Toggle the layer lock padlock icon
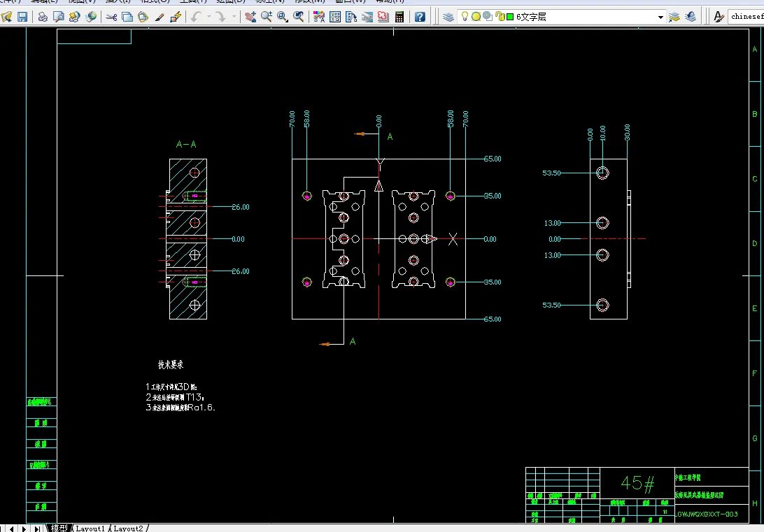Screen dimensions: 764x532 click(x=500, y=17)
